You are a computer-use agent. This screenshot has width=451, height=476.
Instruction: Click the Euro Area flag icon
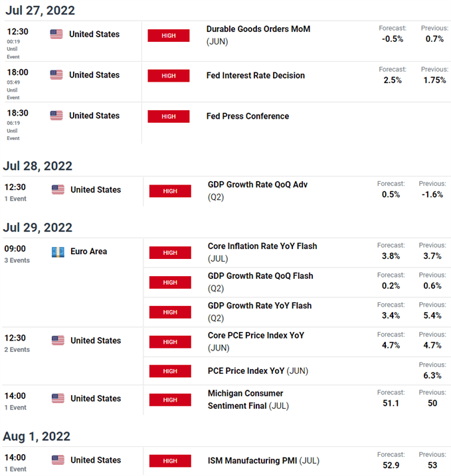58,252
